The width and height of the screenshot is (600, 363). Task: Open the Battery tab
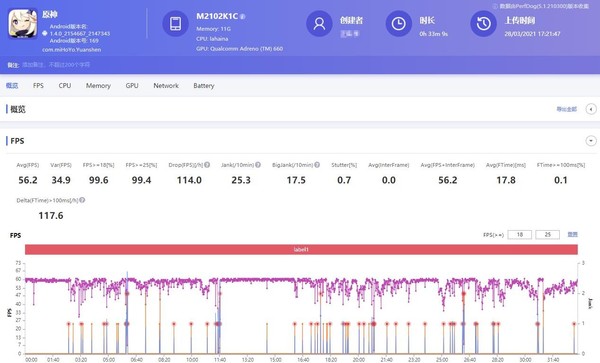click(204, 86)
